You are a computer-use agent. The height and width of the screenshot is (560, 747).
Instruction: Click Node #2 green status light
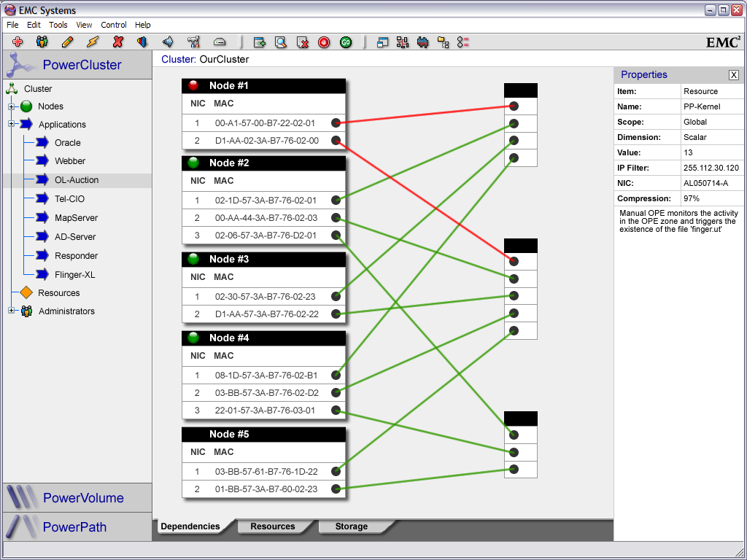coord(193,163)
